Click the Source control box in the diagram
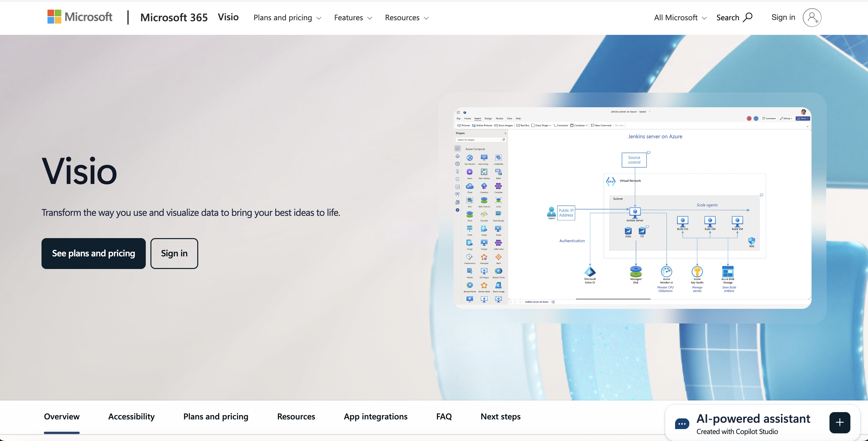Screen dimensions: 868x441 click(634, 160)
